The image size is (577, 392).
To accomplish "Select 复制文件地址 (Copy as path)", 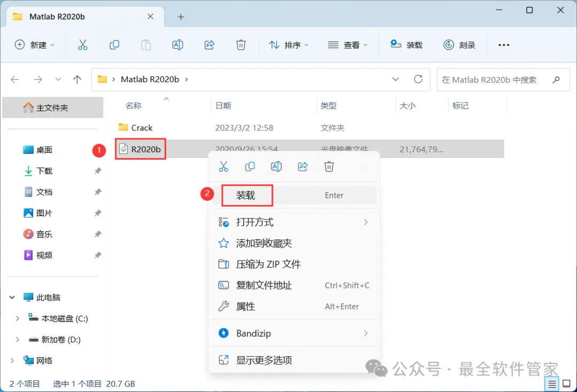I will click(294, 285).
